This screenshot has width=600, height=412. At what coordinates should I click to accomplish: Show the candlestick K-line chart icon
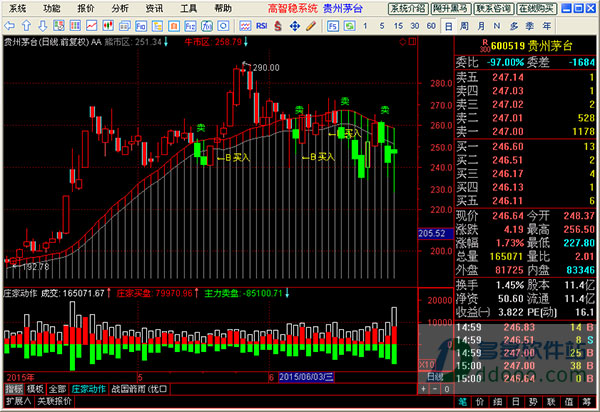108,26
